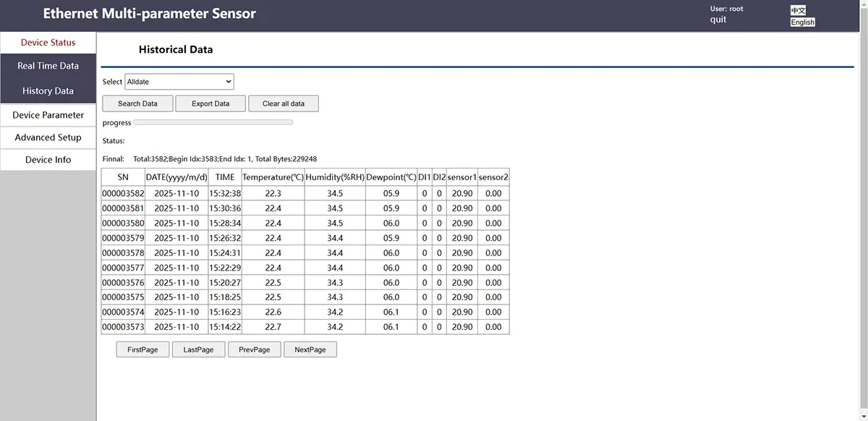868x421 pixels.
Task: Click time cell 15:28:34
Action: click(x=225, y=224)
